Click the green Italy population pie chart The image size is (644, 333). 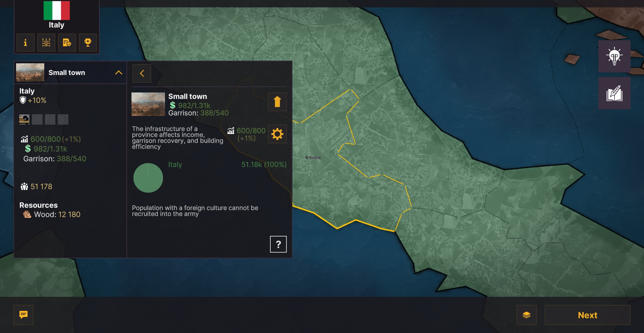pos(148,178)
